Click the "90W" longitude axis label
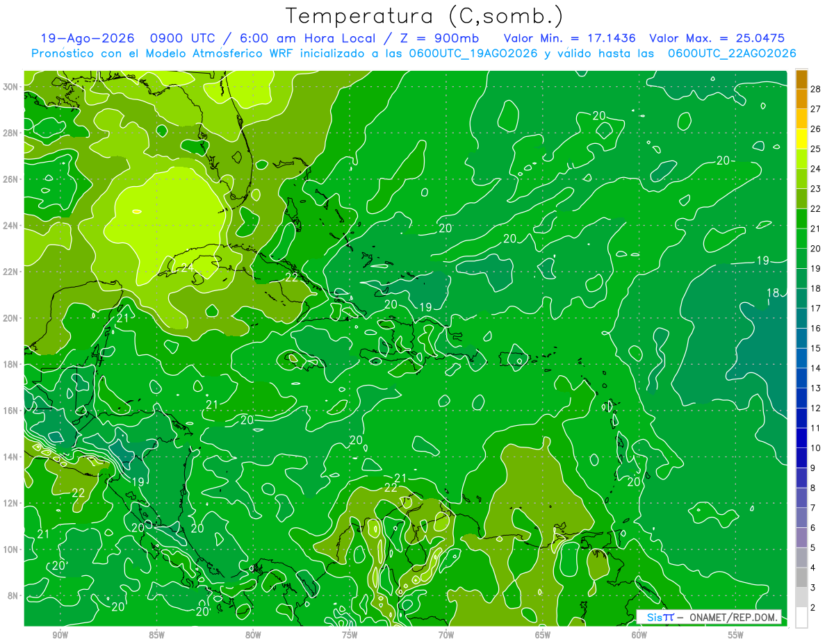This screenshot has height=644, width=834. pos(60,635)
